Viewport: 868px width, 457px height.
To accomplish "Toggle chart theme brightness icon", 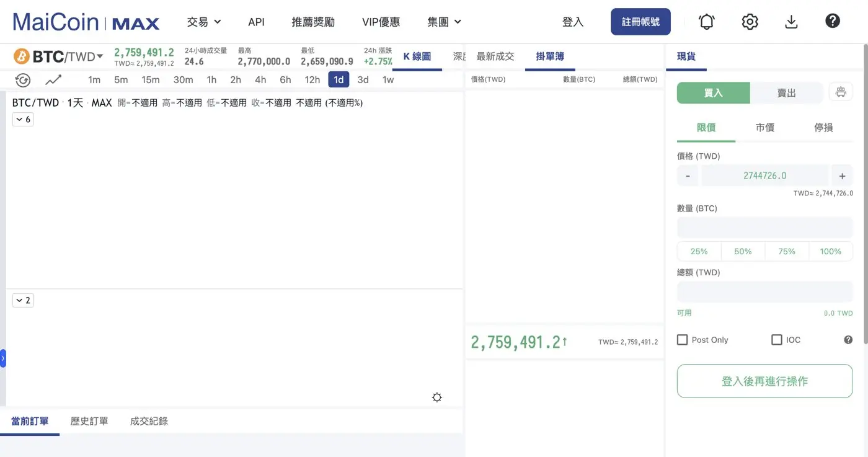I will [437, 397].
